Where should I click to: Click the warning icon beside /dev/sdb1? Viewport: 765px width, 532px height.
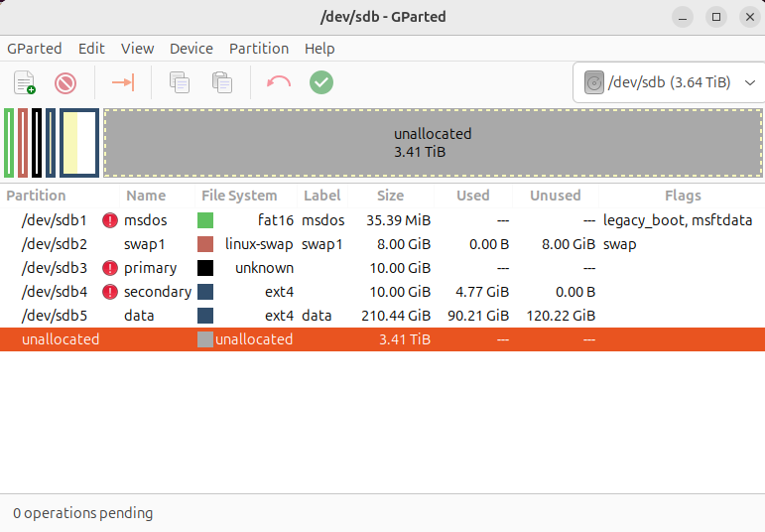tap(110, 220)
